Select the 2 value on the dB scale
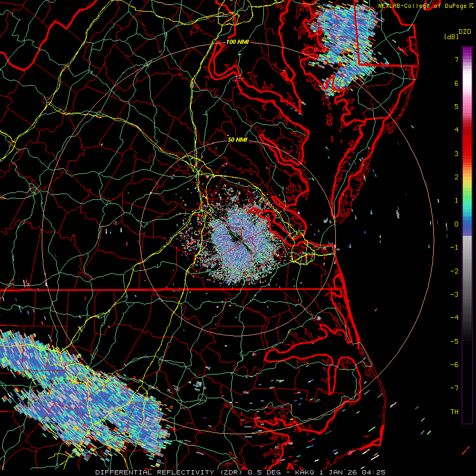Viewport: 476px width, 476px height. pos(456,177)
